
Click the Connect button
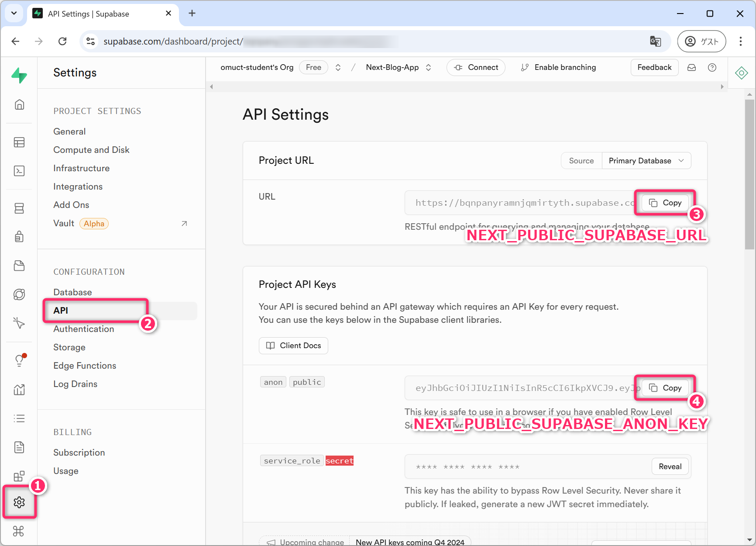pyautogui.click(x=476, y=67)
